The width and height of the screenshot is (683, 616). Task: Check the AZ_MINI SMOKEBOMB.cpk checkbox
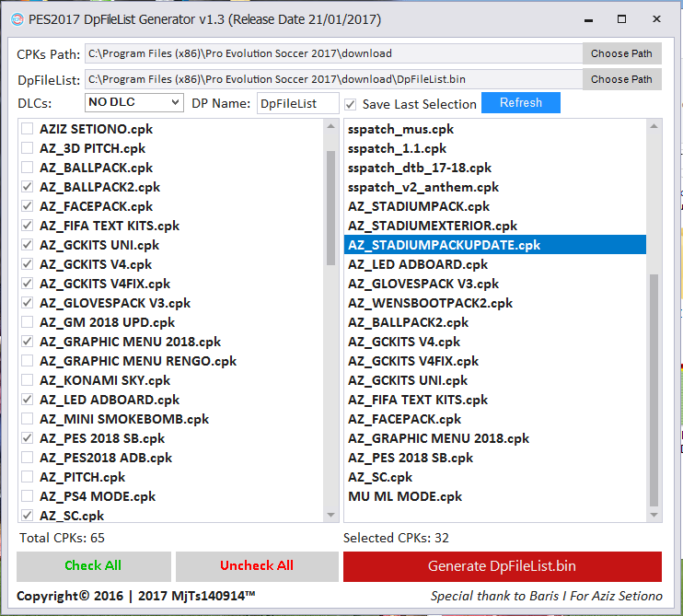[x=27, y=419]
